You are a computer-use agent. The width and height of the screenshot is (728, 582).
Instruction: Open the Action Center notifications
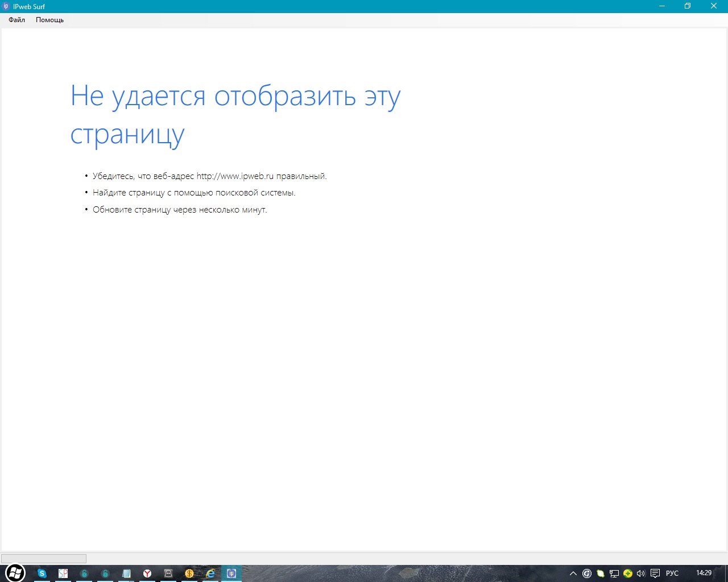tap(655, 573)
